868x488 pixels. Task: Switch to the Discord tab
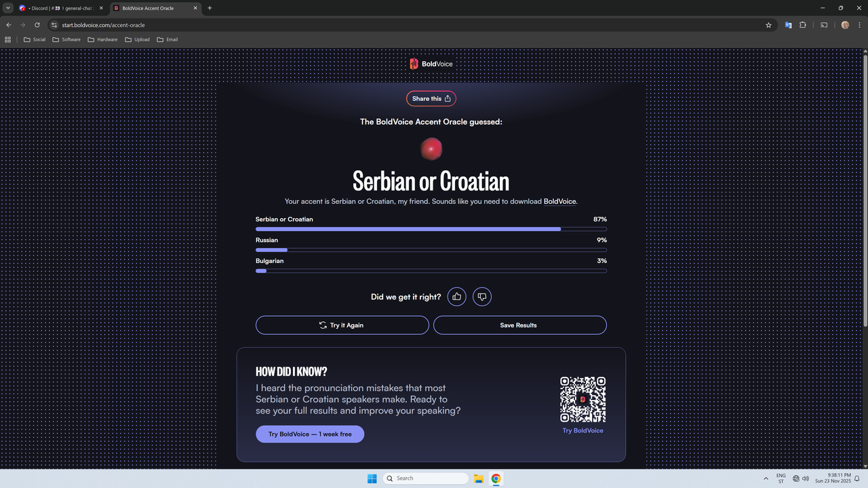pos(61,8)
